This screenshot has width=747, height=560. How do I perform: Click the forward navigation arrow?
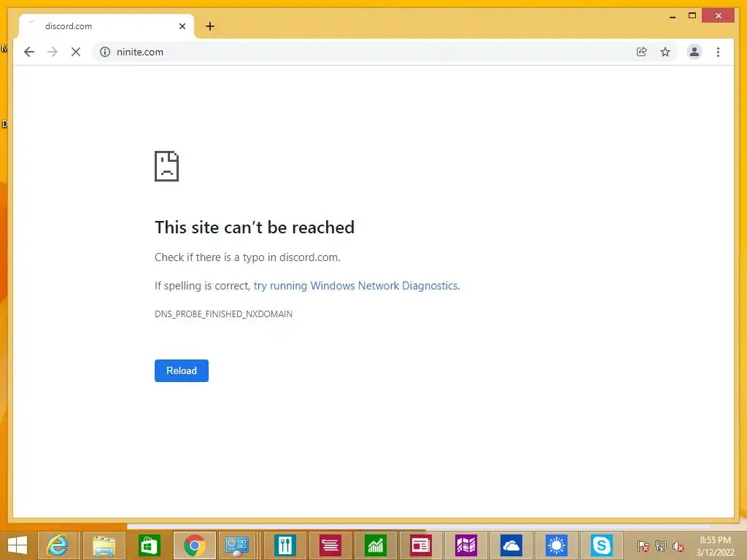point(53,52)
